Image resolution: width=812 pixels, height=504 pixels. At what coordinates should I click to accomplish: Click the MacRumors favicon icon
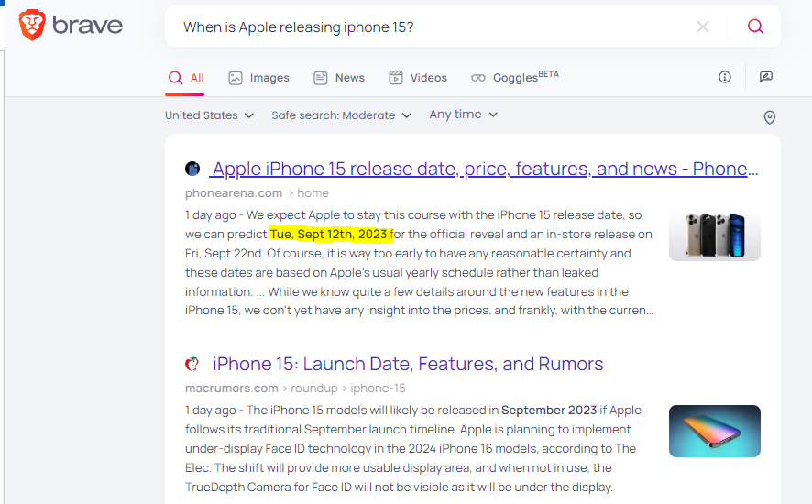tap(192, 364)
